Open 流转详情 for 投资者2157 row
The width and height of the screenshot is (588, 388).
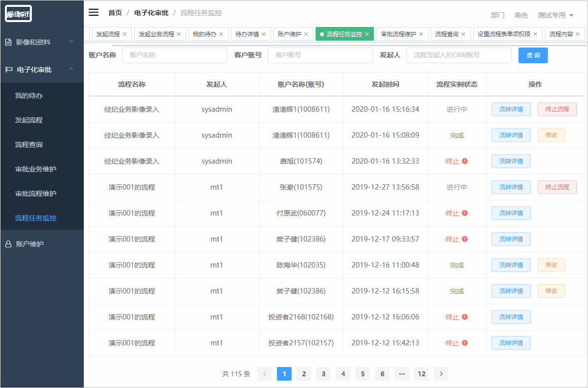(x=511, y=343)
